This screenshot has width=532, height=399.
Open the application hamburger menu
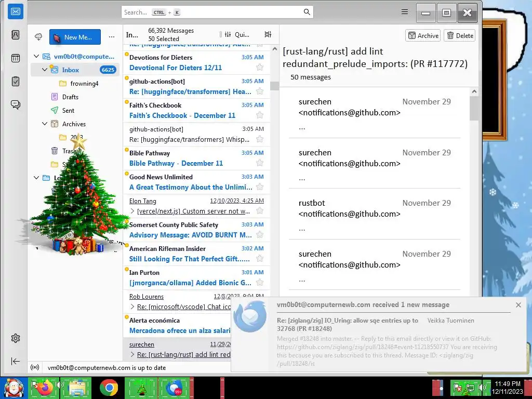click(404, 12)
